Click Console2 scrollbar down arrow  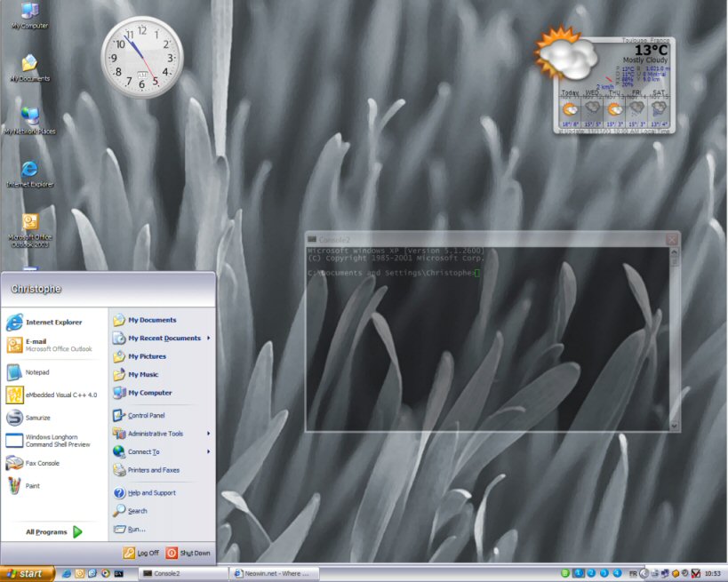pyautogui.click(x=674, y=426)
